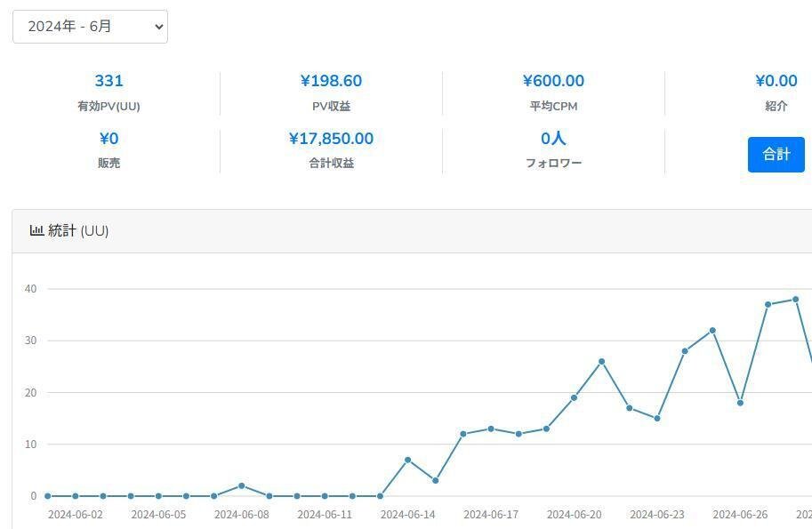Image resolution: width=812 pixels, height=529 pixels.
Task: Click the blue 合計 button
Action: point(776,154)
